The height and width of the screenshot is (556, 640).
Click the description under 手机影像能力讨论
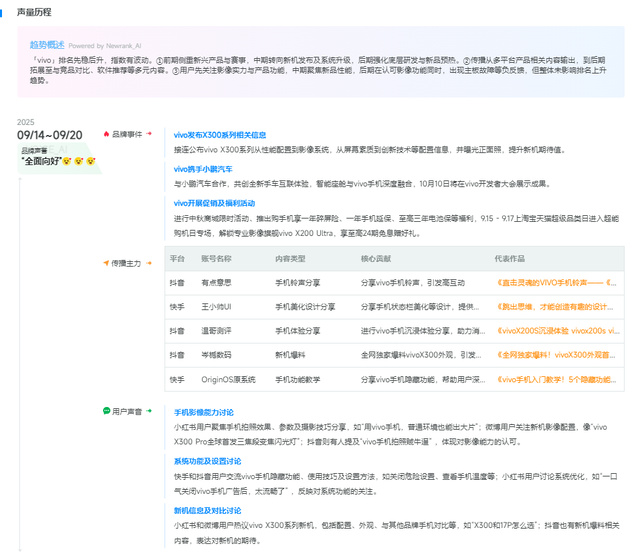(x=390, y=434)
